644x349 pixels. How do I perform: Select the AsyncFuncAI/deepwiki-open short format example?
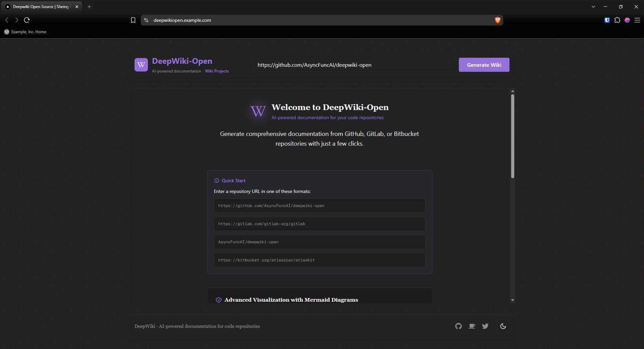pos(319,242)
